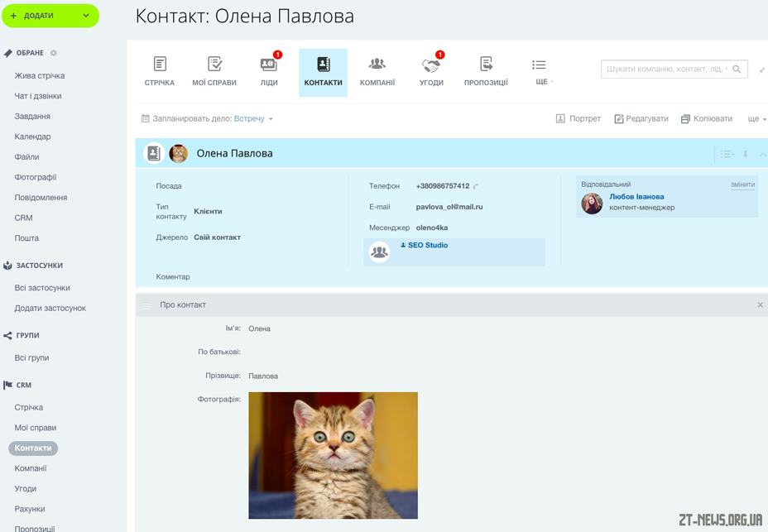768x532 pixels.
Task: Click змінити to change responsible person
Action: click(742, 185)
